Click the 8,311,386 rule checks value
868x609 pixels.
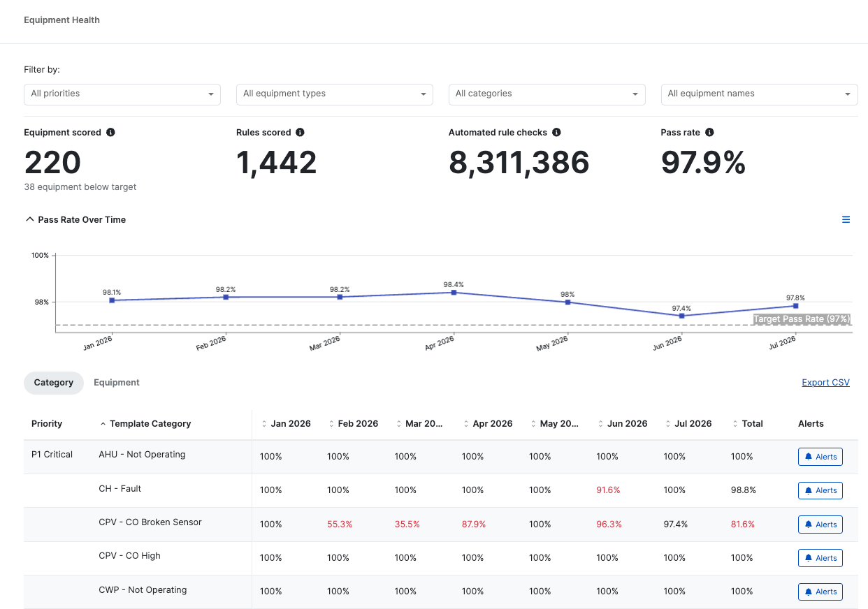click(x=519, y=163)
